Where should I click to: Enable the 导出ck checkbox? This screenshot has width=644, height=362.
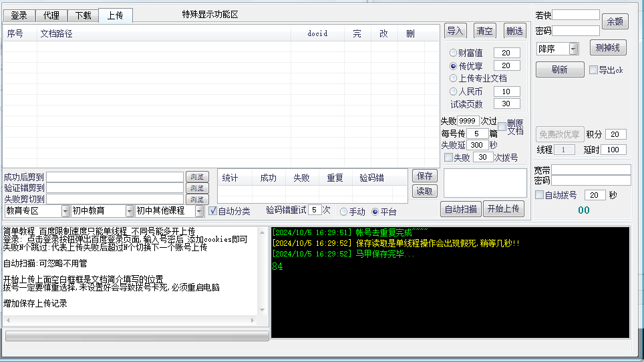pos(593,69)
